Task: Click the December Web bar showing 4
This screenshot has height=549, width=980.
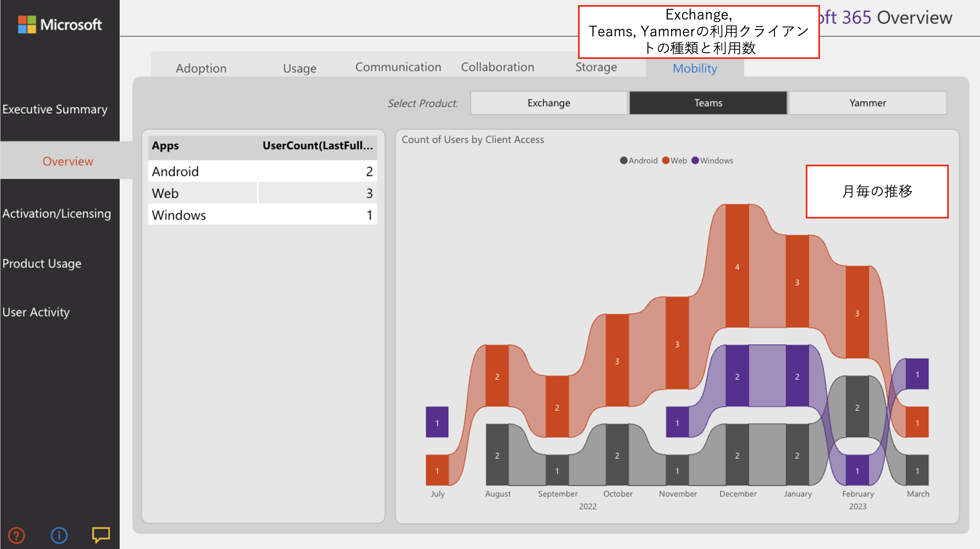Action: pos(737,266)
